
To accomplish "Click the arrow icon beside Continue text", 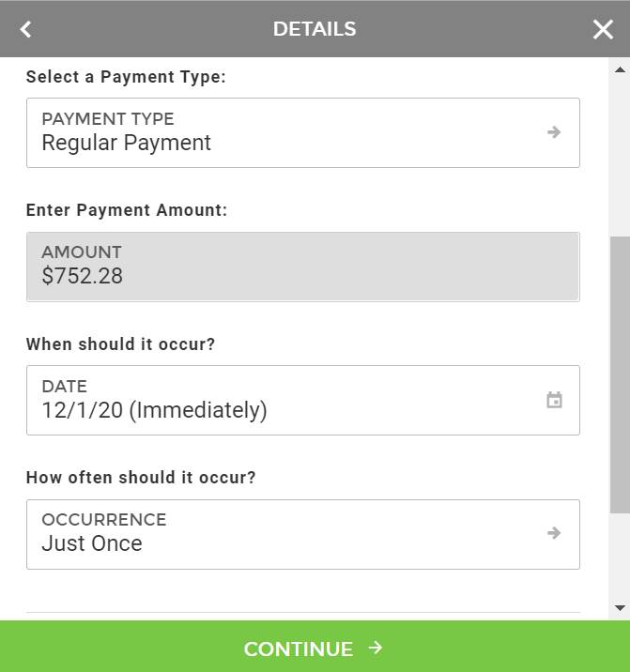I will pyautogui.click(x=376, y=648).
